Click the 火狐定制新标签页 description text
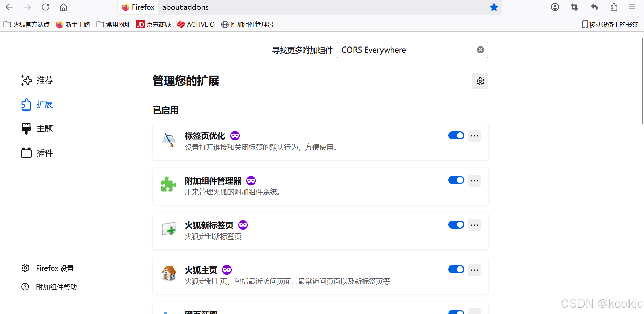 pos(213,237)
